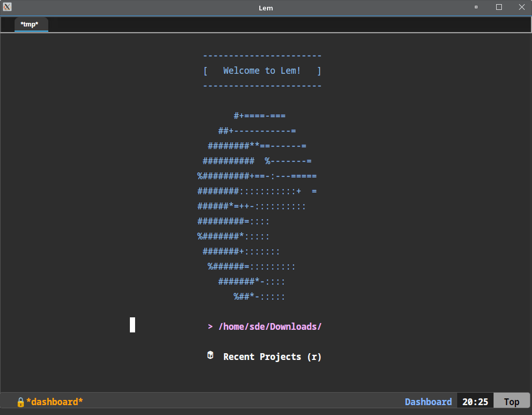The image size is (532, 415).
Task: Click the Welcome to Lem! banner text
Action: [x=262, y=71]
